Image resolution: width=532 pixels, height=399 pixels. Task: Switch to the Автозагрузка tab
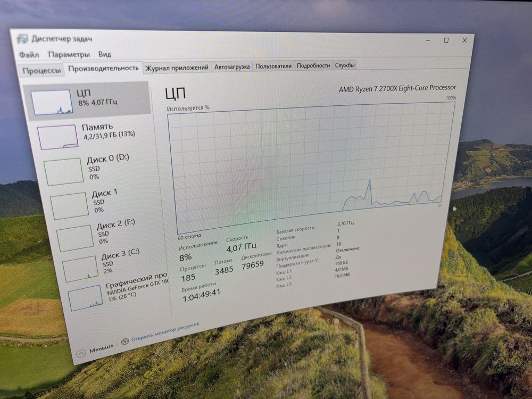(x=232, y=67)
